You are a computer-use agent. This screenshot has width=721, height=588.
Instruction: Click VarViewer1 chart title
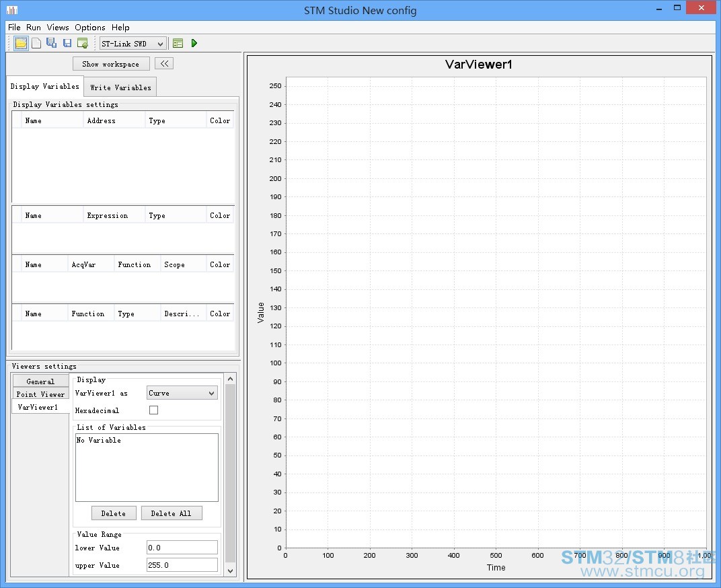point(478,65)
